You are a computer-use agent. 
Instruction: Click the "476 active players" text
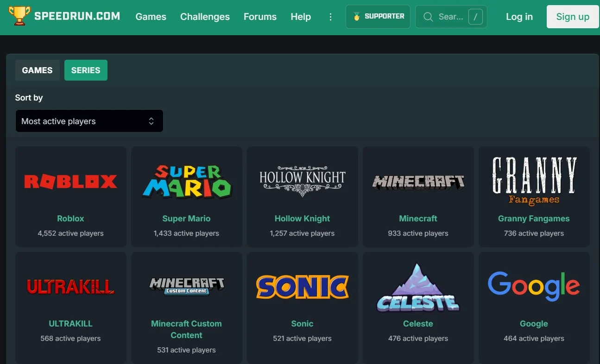tap(418, 339)
